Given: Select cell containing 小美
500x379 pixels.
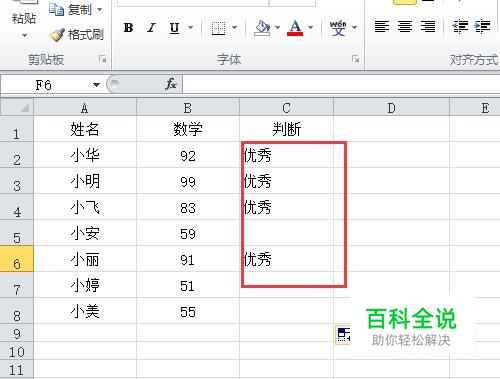Looking at the screenshot, I should tap(85, 311).
